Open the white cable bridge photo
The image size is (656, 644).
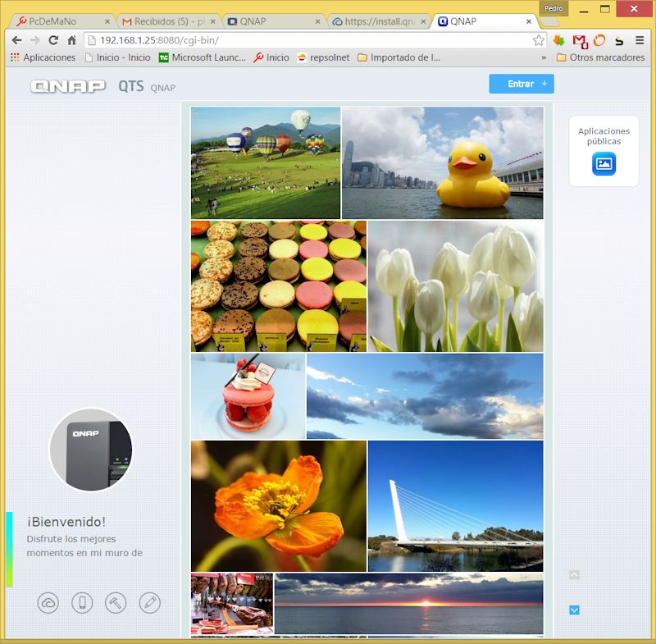[x=456, y=506]
